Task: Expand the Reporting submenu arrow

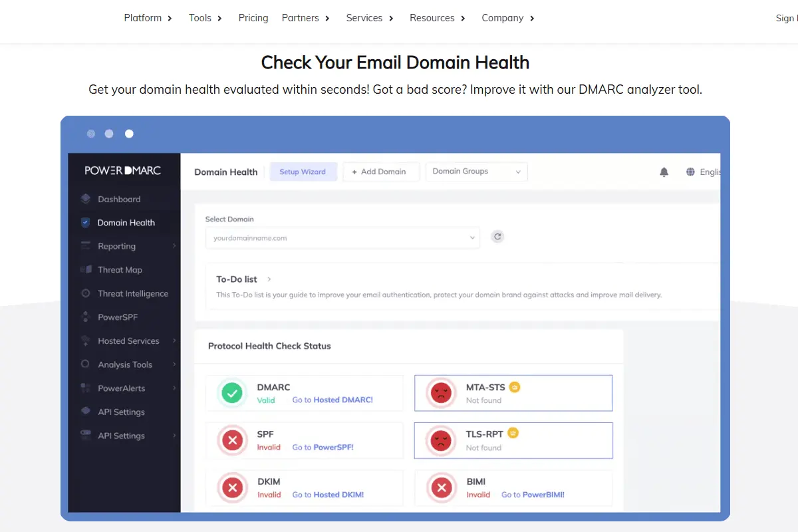Action: point(174,246)
